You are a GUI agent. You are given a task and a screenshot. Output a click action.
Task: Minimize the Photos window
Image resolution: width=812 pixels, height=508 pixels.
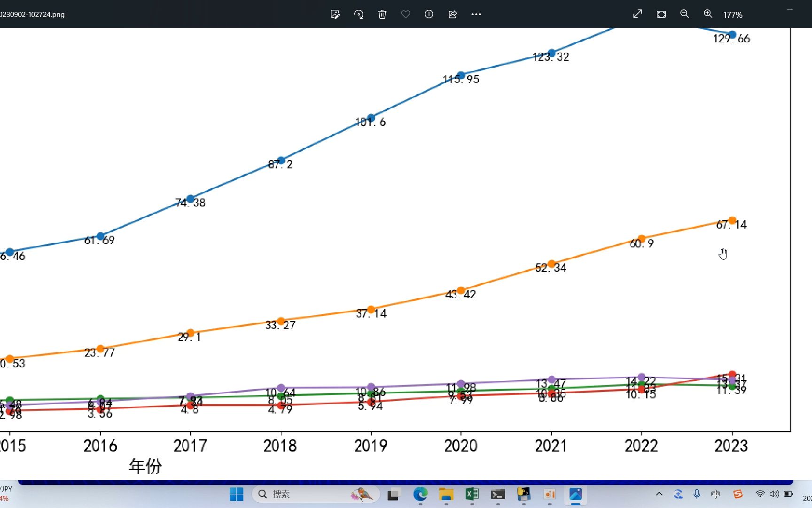[790, 9]
